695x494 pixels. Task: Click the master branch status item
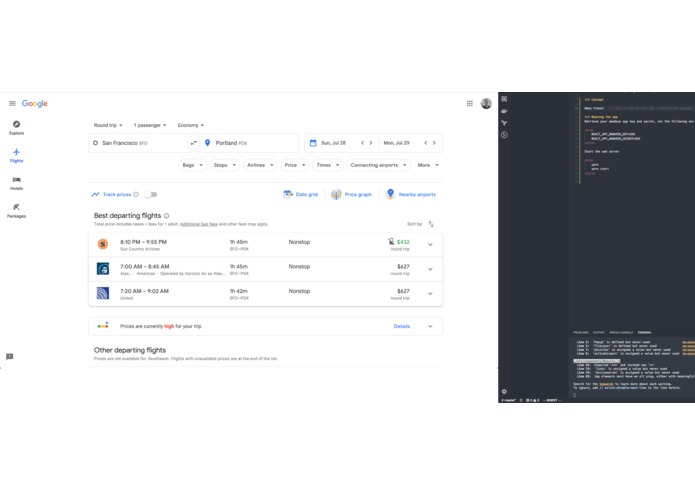[x=509, y=400]
